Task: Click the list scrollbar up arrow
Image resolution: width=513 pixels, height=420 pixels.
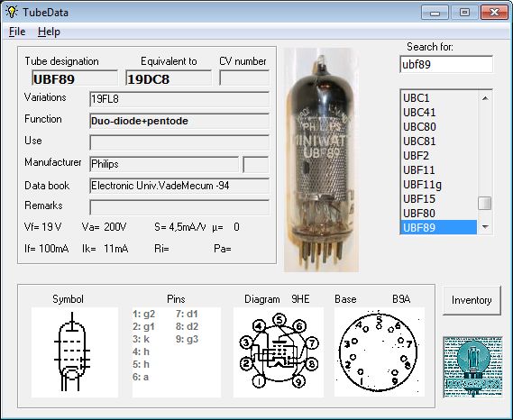Action: point(485,98)
